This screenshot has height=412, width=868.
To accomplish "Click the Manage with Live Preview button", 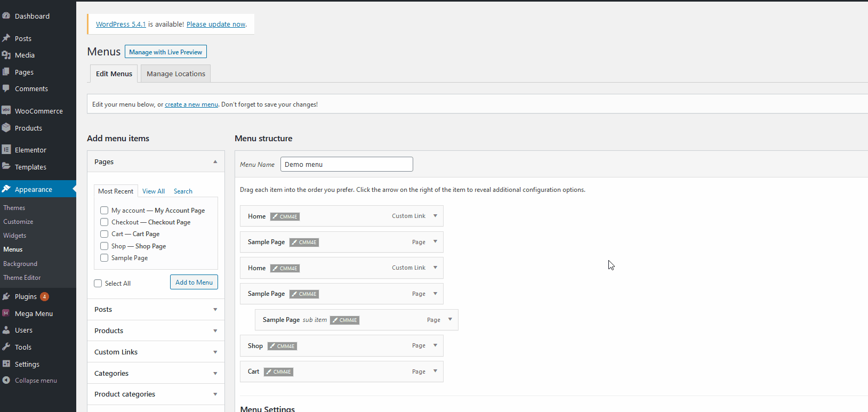I will click(x=166, y=52).
